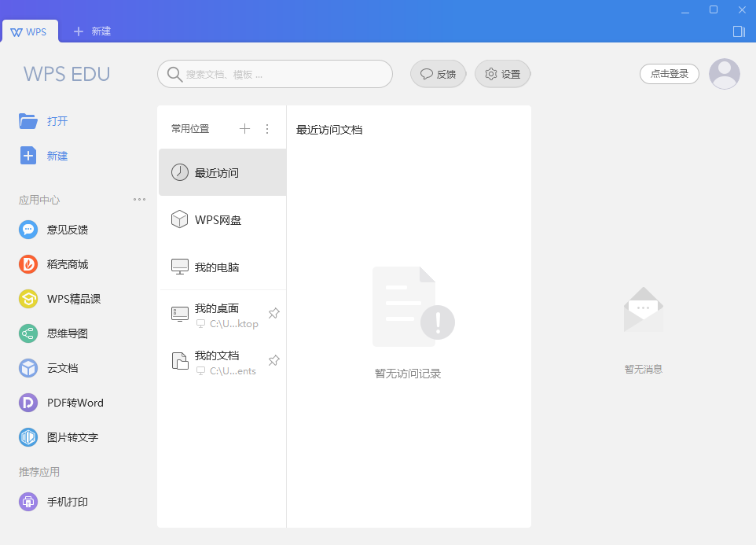
Task: Click the 点击登录 login button
Action: (x=669, y=74)
